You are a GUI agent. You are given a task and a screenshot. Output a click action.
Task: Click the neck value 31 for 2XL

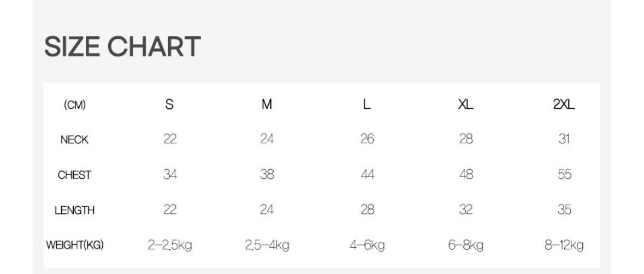tap(564, 139)
